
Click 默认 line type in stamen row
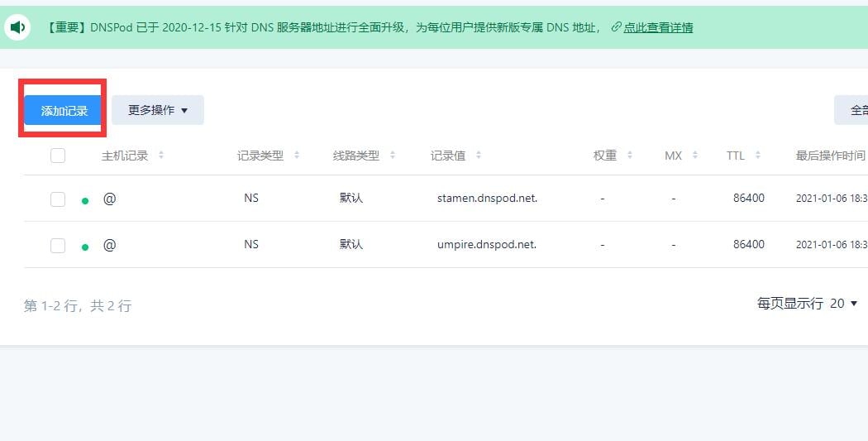click(x=351, y=198)
